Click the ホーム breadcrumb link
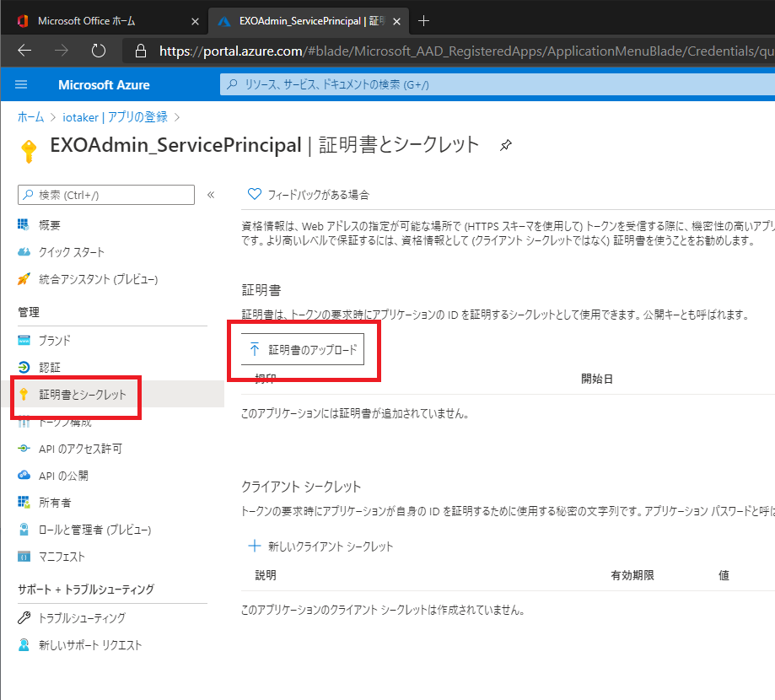This screenshot has height=700, width=775. 30,117
